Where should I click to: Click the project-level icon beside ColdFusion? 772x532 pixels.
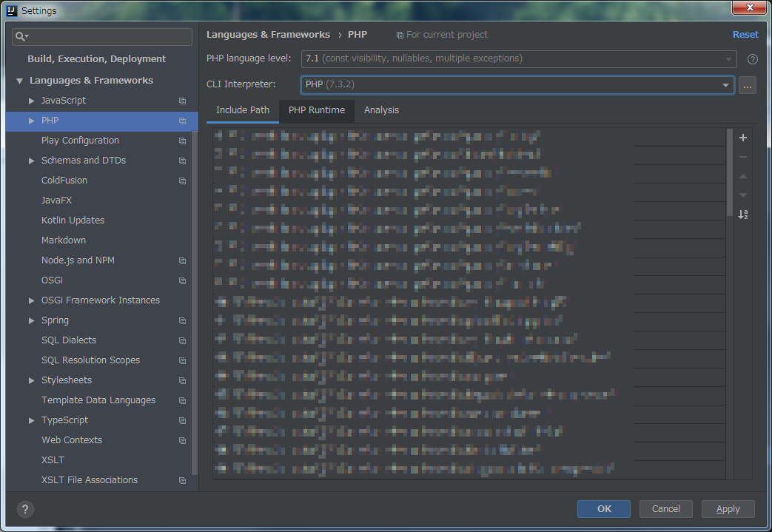[x=182, y=181]
